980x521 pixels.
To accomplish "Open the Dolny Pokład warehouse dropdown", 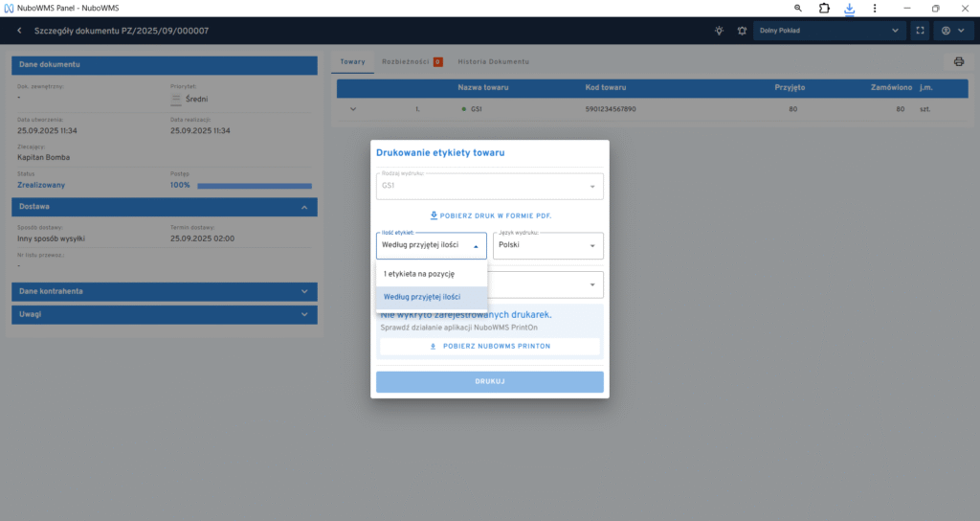I will (x=829, y=31).
